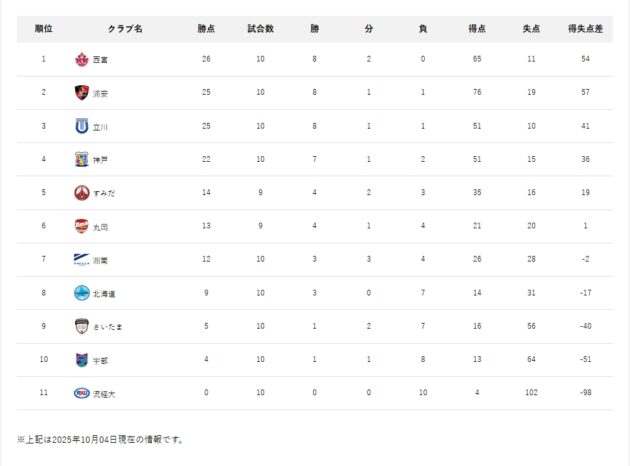Click the 得点 column header
This screenshot has width=630, height=466.
[477, 29]
